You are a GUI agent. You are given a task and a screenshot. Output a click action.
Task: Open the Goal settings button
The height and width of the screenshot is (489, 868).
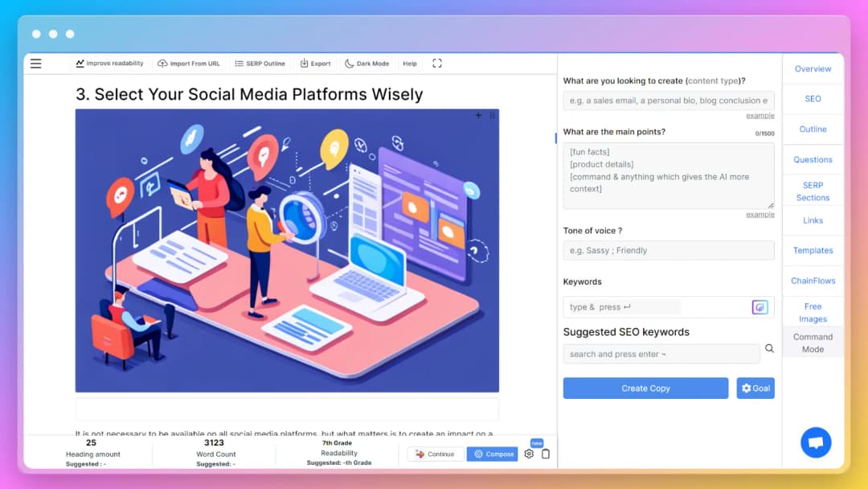point(755,388)
